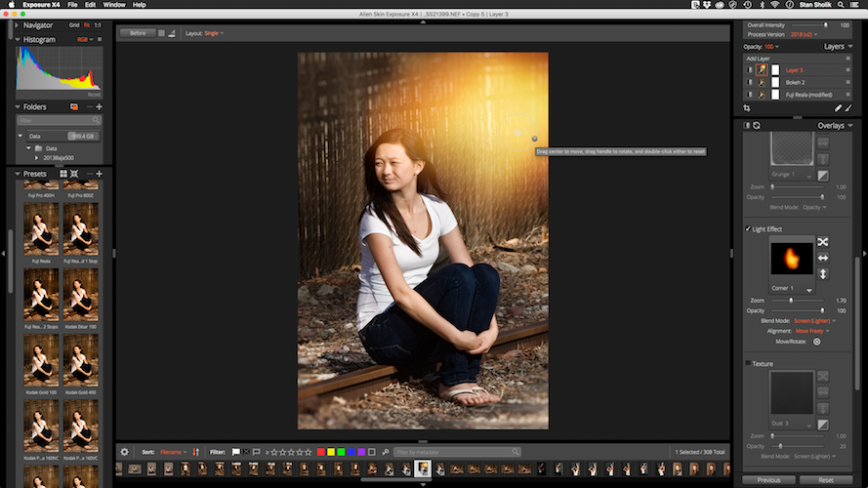Open filmstrip settings gear
The image size is (868, 488).
point(125,452)
